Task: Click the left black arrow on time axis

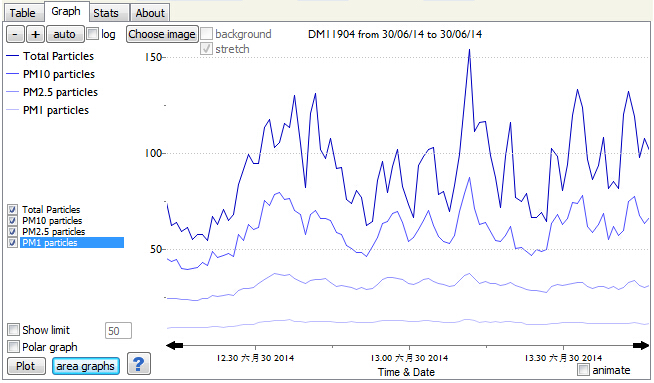Action: click(x=174, y=345)
